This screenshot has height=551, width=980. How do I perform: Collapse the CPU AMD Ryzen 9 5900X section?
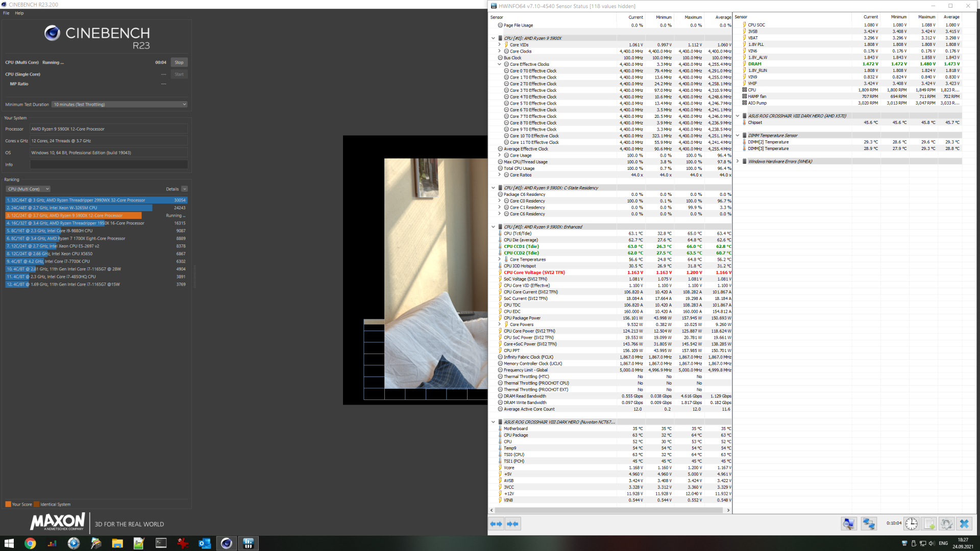coord(493,38)
